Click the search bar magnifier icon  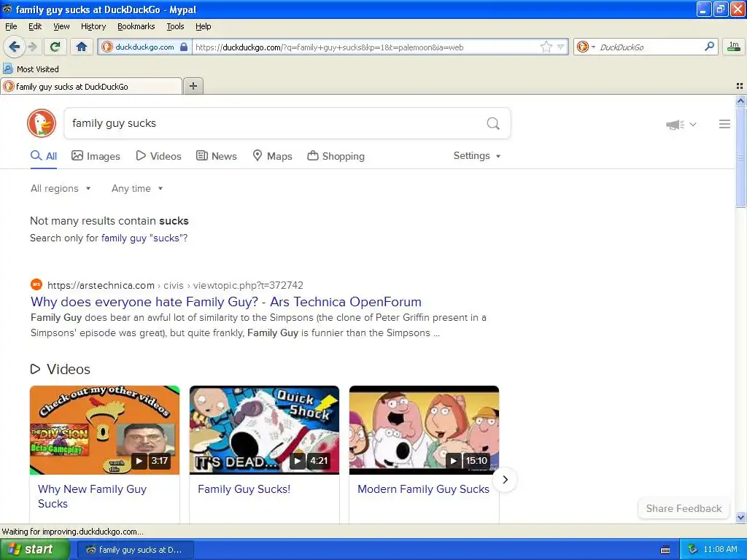(x=709, y=47)
